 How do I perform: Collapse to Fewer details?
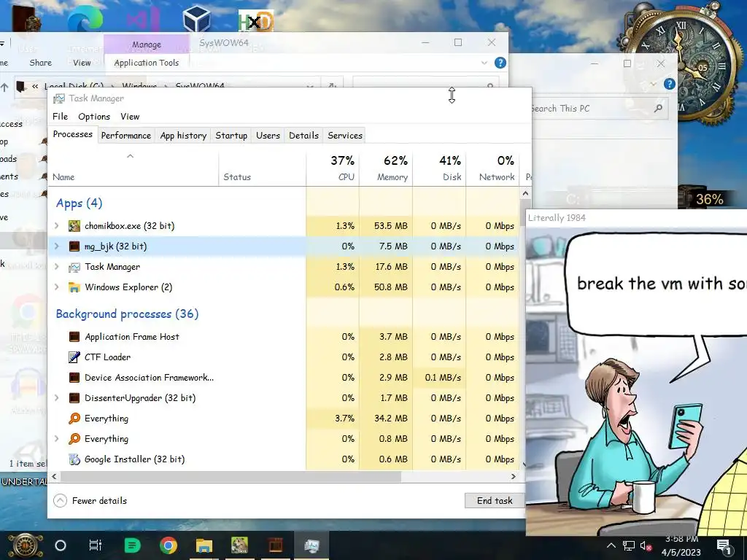click(90, 500)
